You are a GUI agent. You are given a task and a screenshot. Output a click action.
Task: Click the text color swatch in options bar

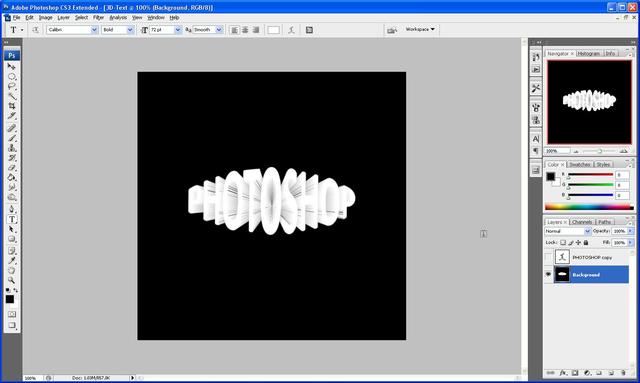pos(273,30)
